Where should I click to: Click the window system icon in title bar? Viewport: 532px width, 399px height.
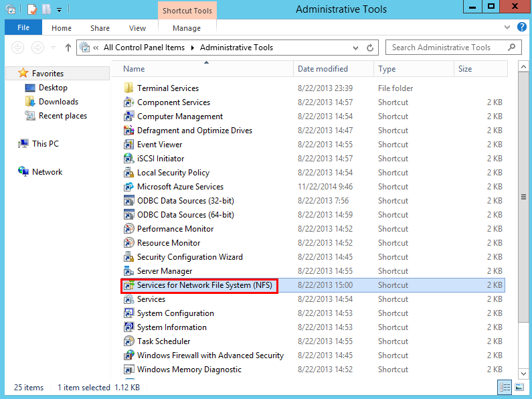click(x=11, y=9)
